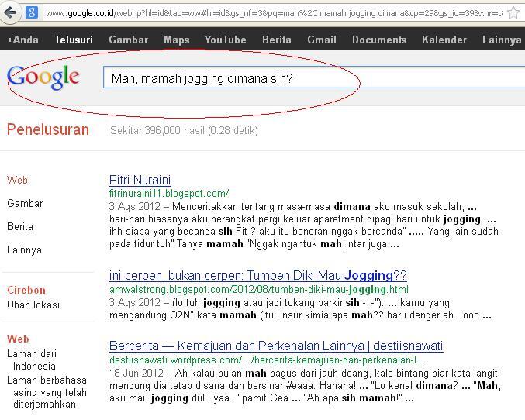Click the fitrinuraini11.blogspot.com URL text
This screenshot has height=420, width=525.
(x=169, y=194)
